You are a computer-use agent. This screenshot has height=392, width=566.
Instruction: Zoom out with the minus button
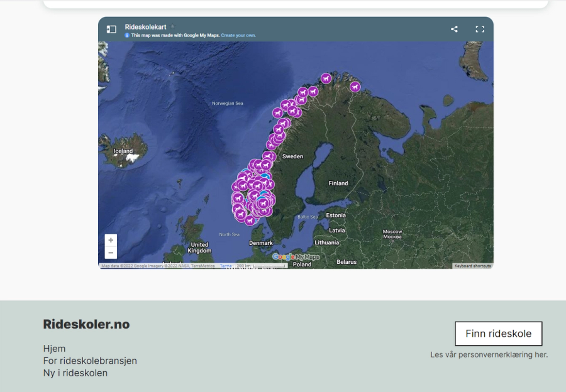[111, 253]
